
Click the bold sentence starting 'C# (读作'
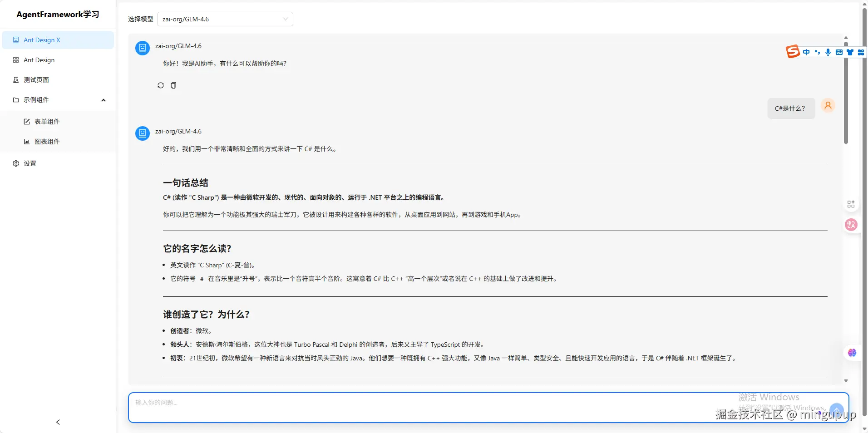[305, 197]
